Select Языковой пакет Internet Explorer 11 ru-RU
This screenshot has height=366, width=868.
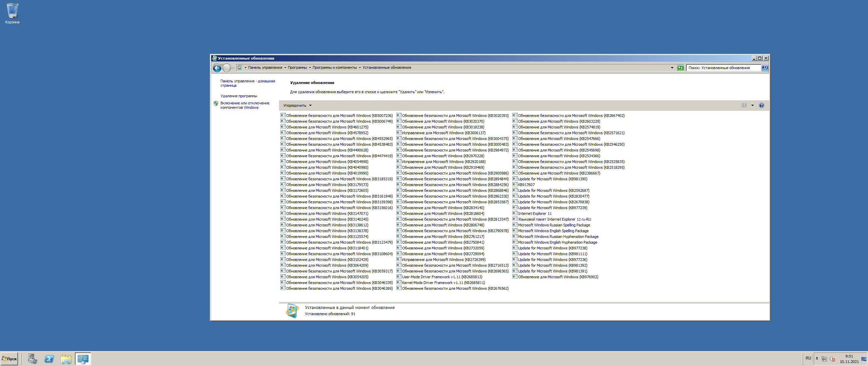pyautogui.click(x=552, y=219)
